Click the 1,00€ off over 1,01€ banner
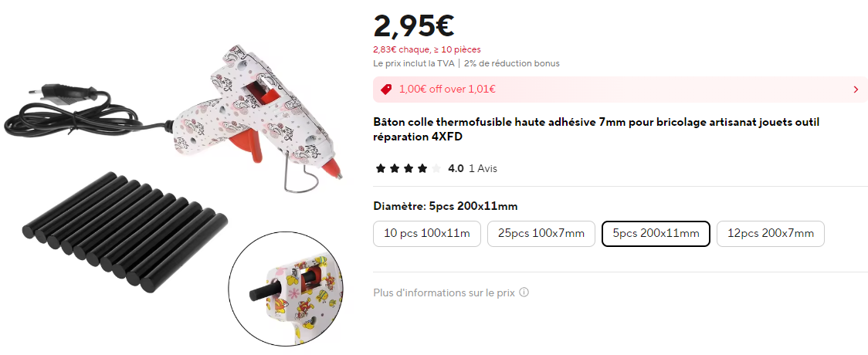Viewport: 868px width, 355px height. [620, 90]
